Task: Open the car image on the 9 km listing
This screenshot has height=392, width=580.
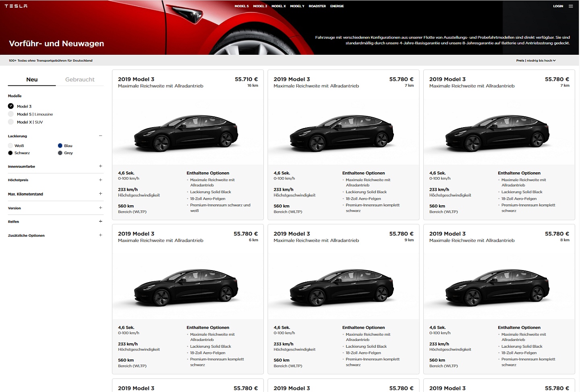Action: tap(342, 287)
